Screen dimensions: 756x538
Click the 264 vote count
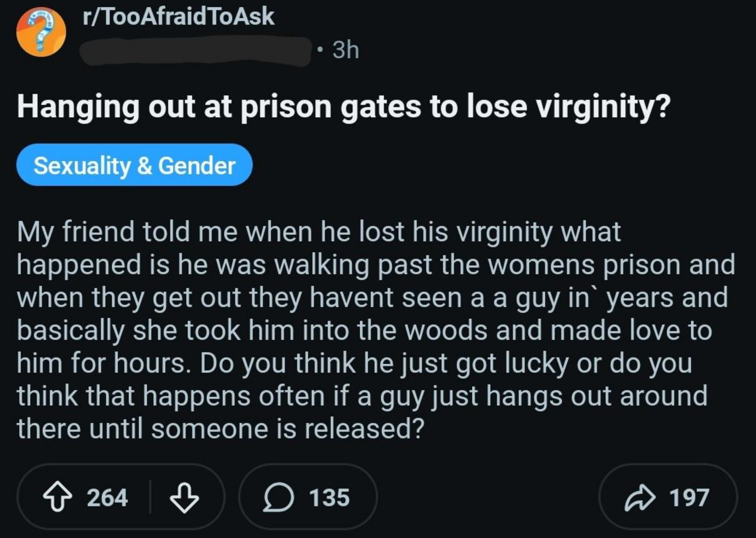[107, 497]
